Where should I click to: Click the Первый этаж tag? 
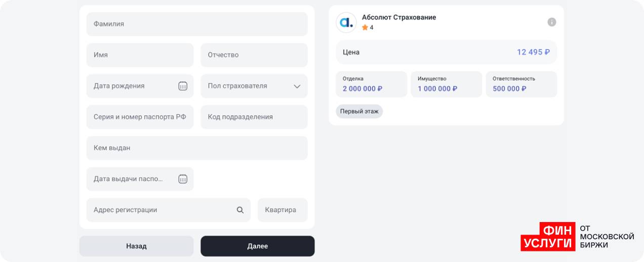tap(359, 111)
